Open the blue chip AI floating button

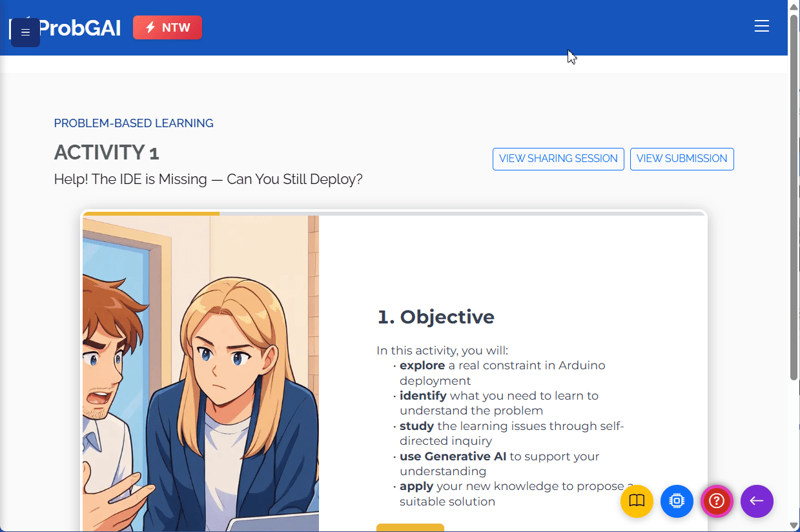[677, 501]
